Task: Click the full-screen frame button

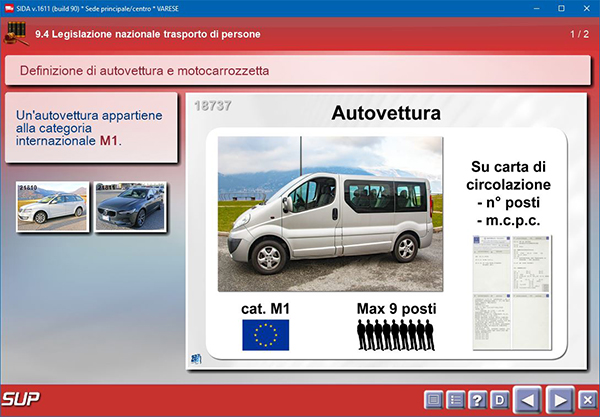Action: [x=433, y=401]
